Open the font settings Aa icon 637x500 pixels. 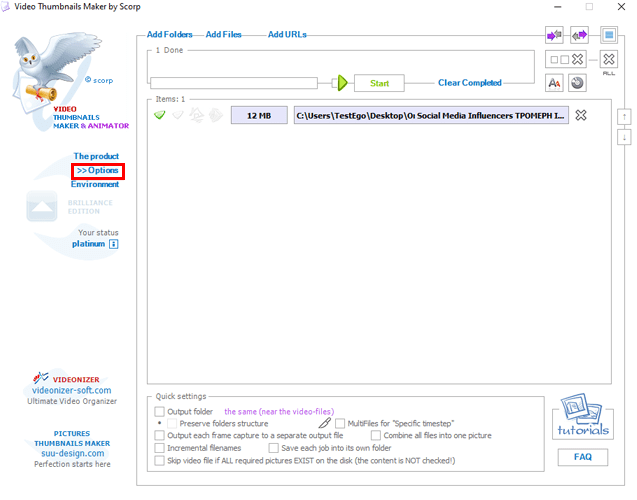(554, 83)
